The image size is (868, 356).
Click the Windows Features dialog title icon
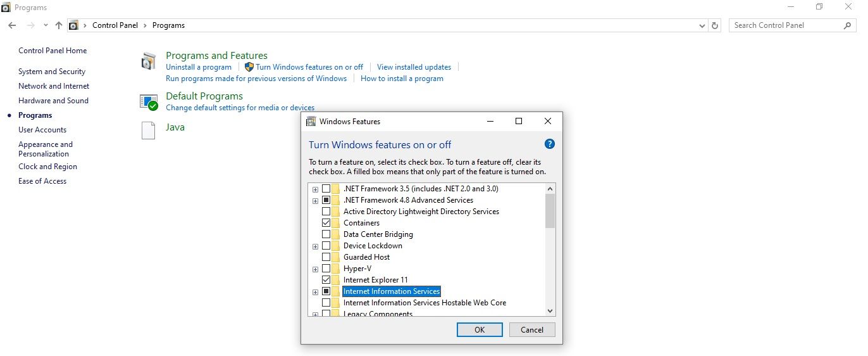point(311,121)
